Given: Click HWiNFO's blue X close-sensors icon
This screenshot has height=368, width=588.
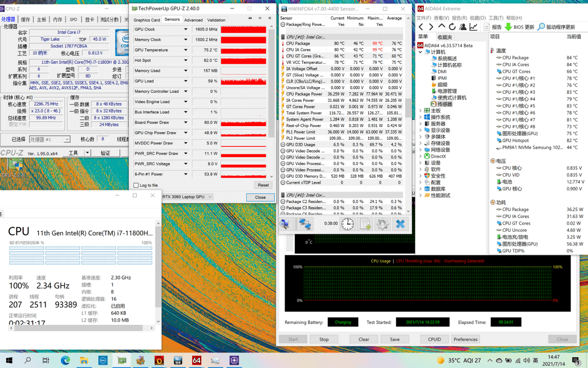Looking at the screenshot, I should pyautogui.click(x=400, y=224).
